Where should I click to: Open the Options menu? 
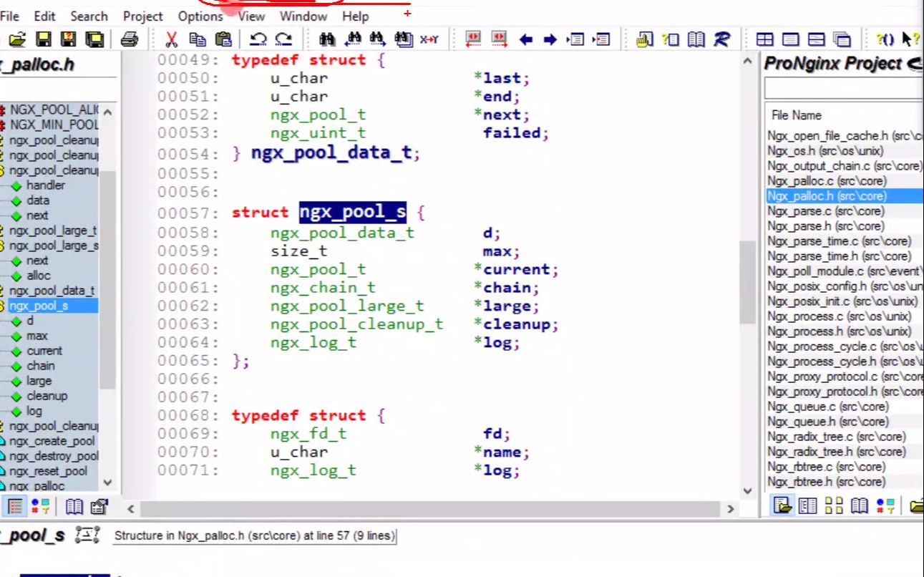(200, 16)
